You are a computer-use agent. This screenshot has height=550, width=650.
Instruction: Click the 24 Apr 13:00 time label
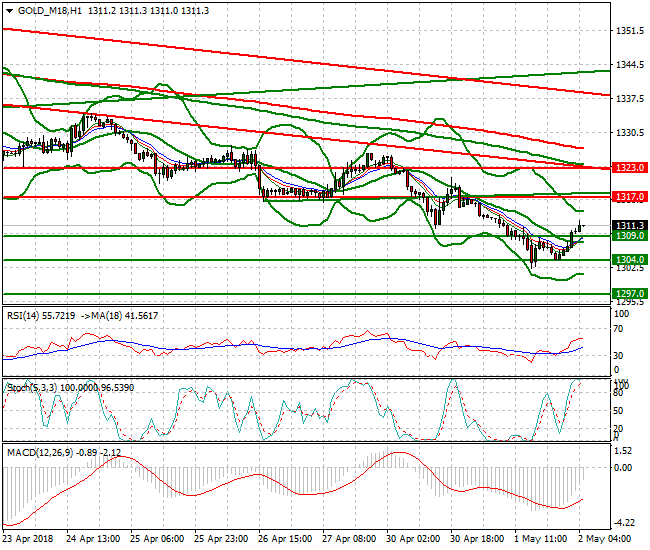[x=93, y=539]
